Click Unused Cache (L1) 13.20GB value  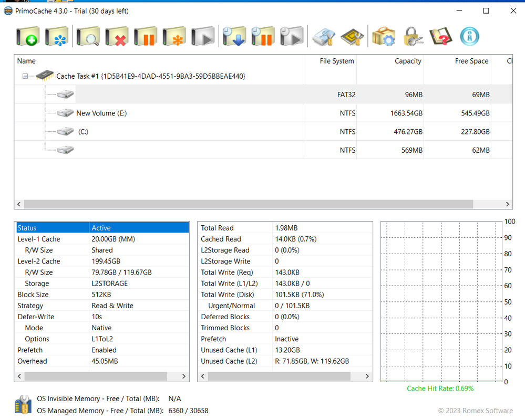tap(287, 350)
